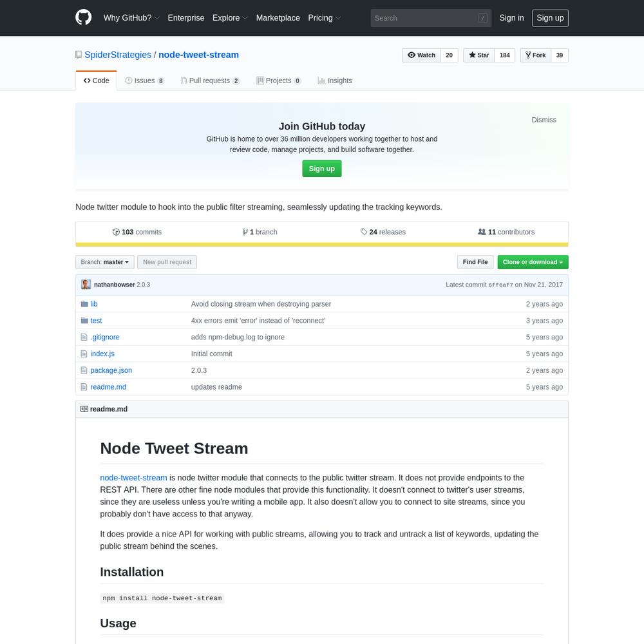The image size is (644, 644).
Task: Open the latest commit 6ff6af7
Action: pos(500,285)
